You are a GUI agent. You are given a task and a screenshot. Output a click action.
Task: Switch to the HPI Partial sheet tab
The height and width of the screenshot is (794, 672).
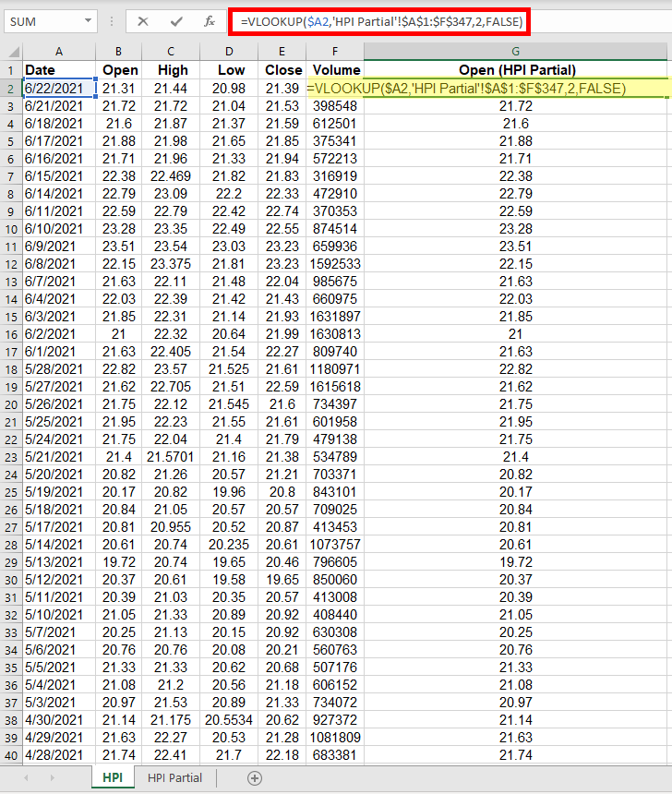tap(174, 778)
